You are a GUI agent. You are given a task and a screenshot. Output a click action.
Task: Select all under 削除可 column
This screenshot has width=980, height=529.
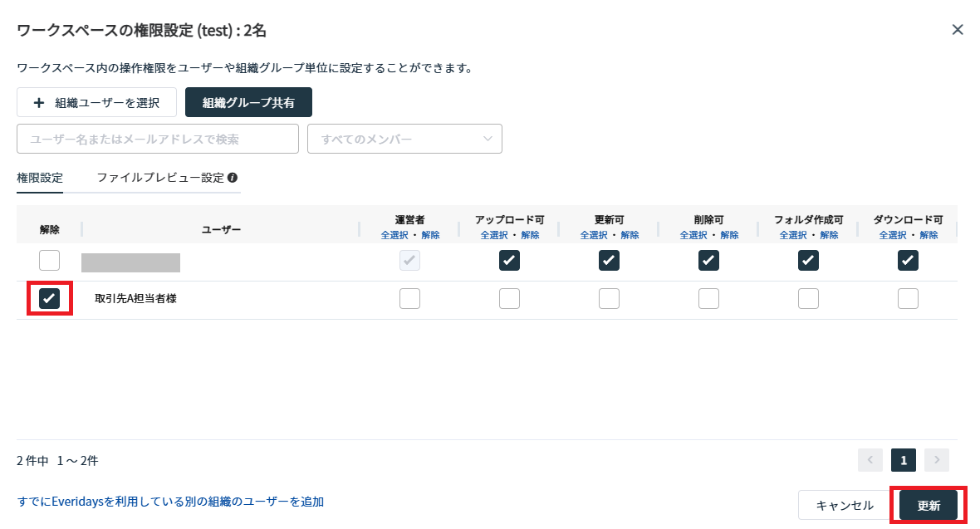pos(693,235)
